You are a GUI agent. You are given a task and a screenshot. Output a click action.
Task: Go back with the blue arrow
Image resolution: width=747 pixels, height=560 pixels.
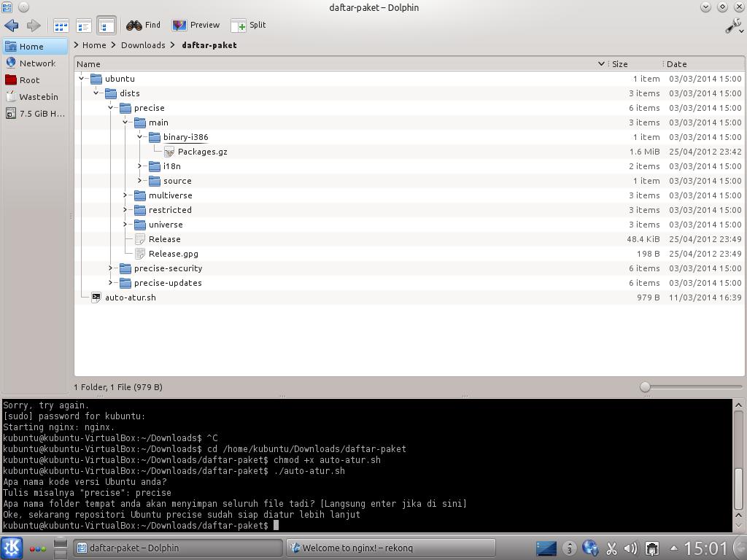12,26
